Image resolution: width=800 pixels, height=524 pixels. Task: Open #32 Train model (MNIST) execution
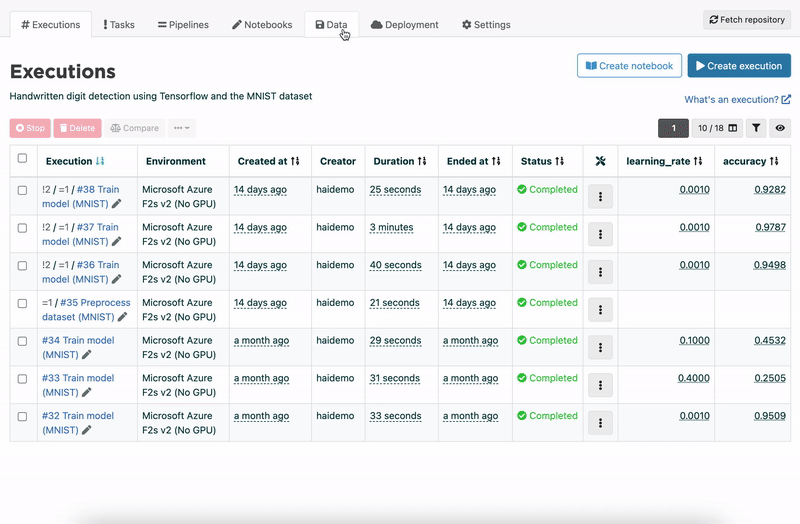coord(78,423)
